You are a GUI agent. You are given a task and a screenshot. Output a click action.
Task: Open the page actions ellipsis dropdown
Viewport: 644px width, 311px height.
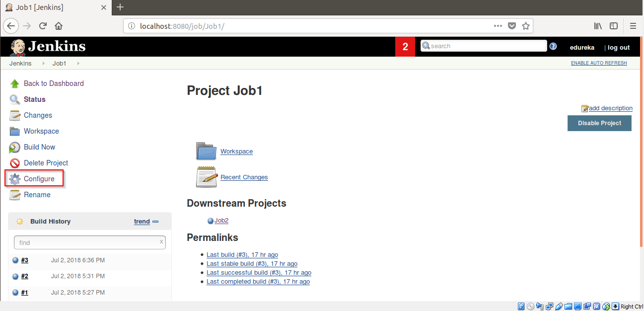coord(498,25)
